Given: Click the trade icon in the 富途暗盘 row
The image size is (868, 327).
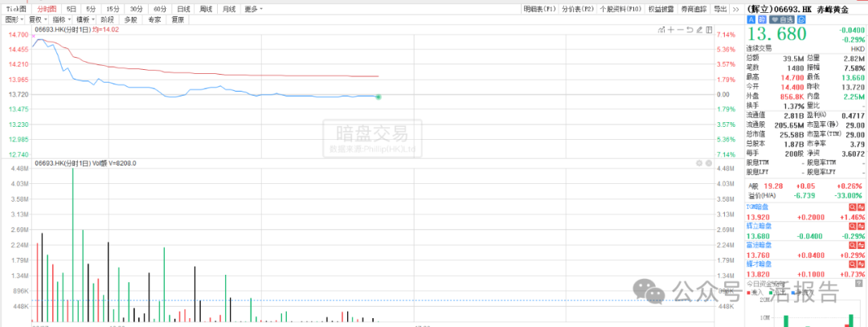Looking at the screenshot, I should [x=862, y=244].
